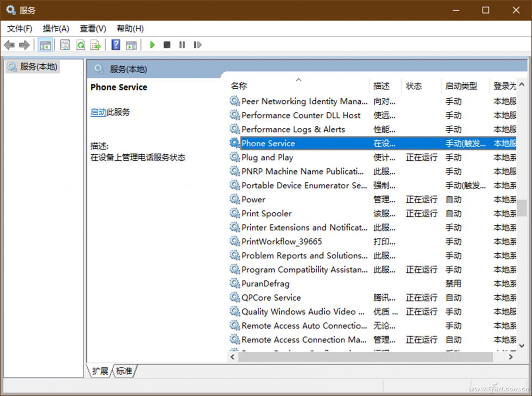This screenshot has width=532, height=396.
Task: Click the horizontal scrollbar right arrow
Action: [511, 356]
